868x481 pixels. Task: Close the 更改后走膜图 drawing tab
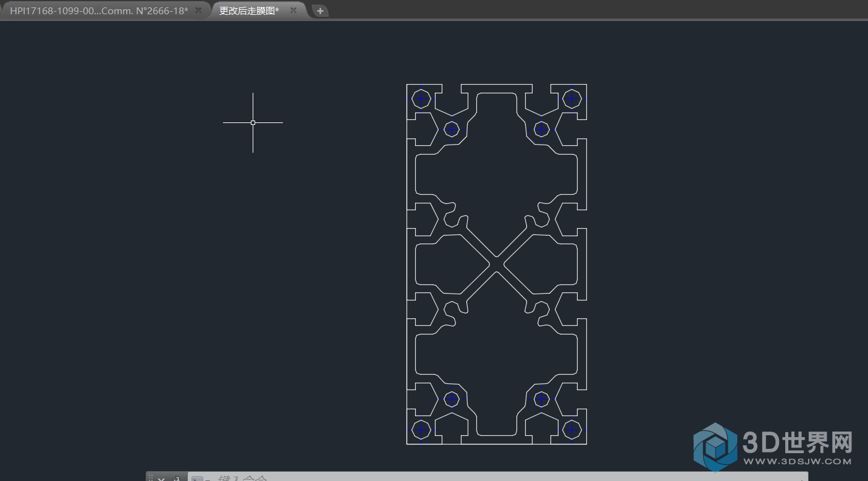click(x=293, y=11)
